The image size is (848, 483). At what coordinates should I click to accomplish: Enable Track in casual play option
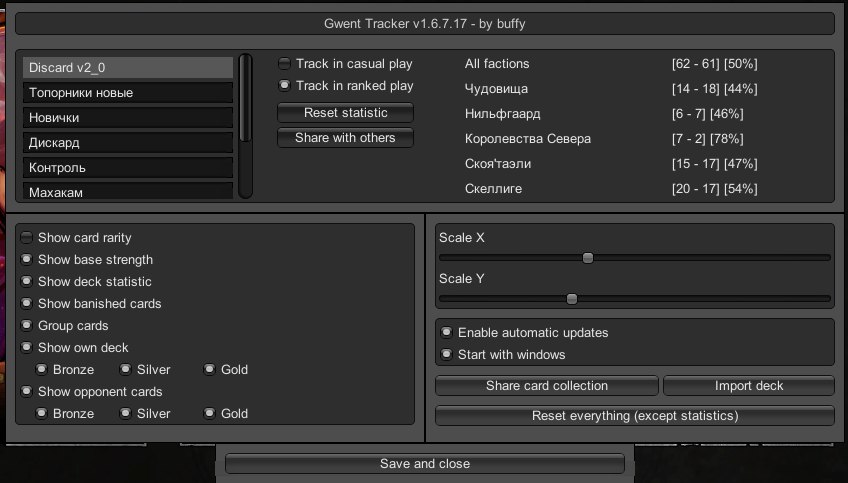point(285,64)
